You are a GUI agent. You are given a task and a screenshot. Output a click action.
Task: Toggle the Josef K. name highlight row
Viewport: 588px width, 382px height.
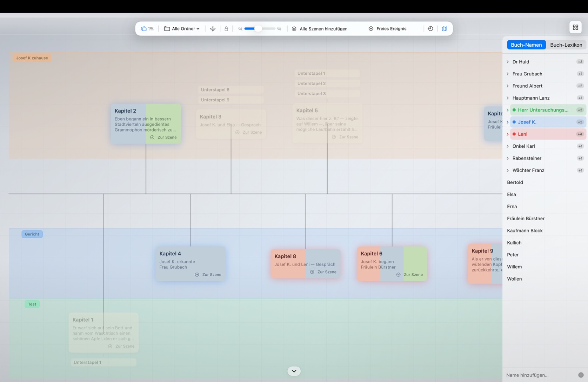548,122
